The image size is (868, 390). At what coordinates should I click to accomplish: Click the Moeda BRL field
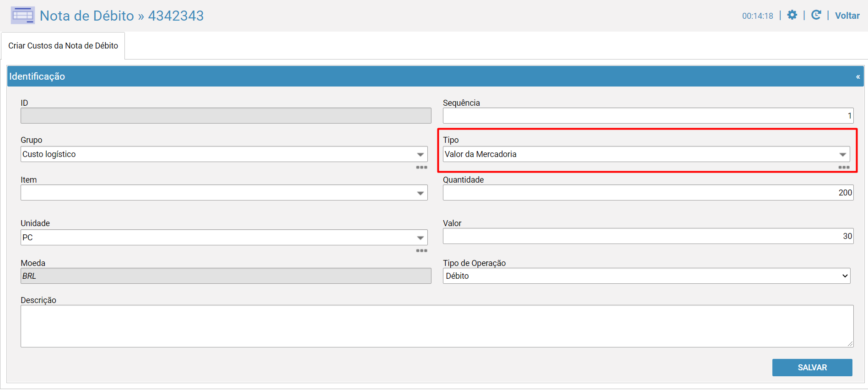tap(226, 276)
